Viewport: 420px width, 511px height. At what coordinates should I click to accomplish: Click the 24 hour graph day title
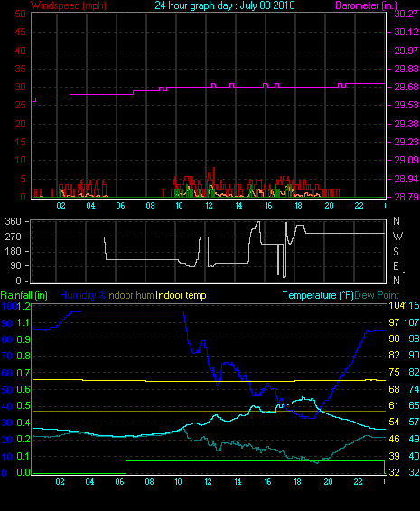click(225, 5)
